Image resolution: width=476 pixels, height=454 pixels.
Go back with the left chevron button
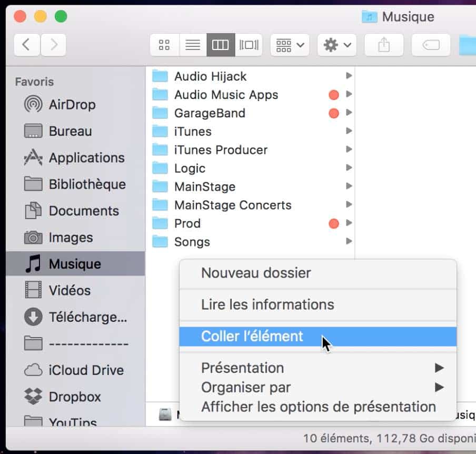pyautogui.click(x=27, y=45)
